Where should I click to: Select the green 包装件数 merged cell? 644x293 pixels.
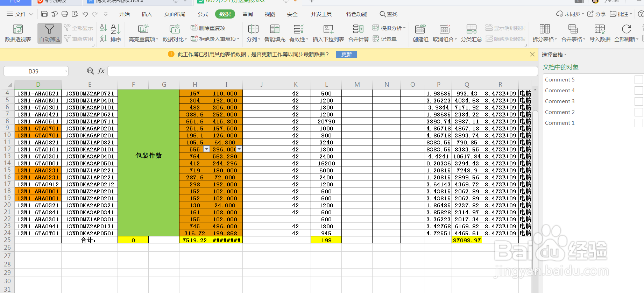148,163
